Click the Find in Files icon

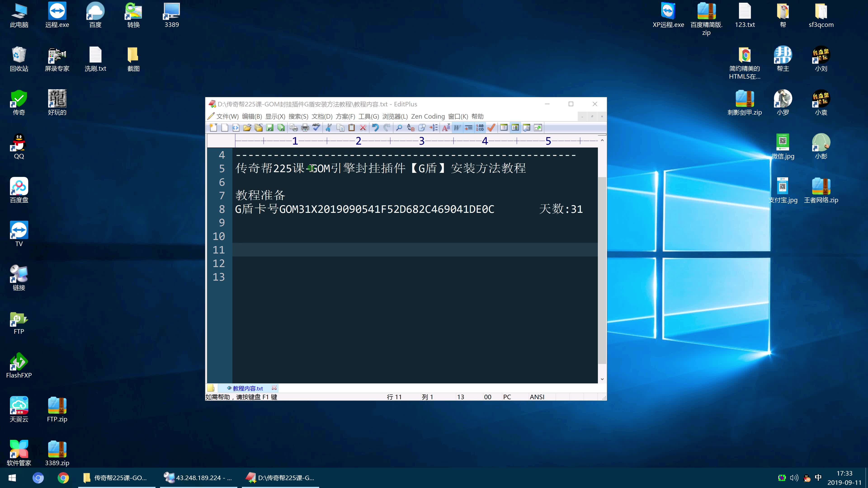pos(422,128)
